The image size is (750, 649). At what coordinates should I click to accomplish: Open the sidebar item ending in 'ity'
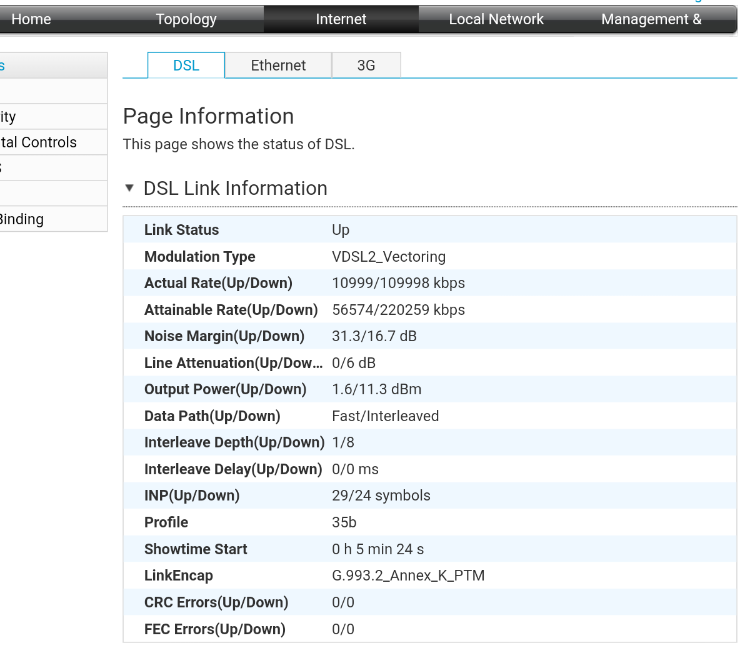click(53, 116)
